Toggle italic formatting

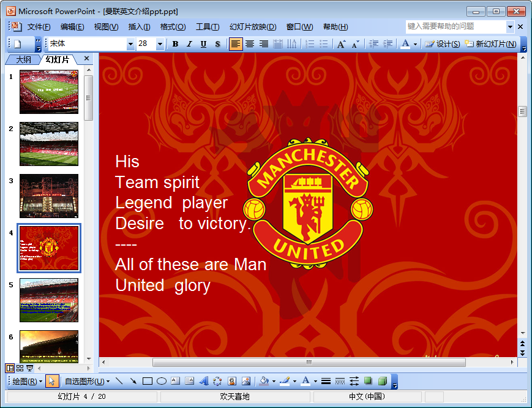click(x=189, y=43)
